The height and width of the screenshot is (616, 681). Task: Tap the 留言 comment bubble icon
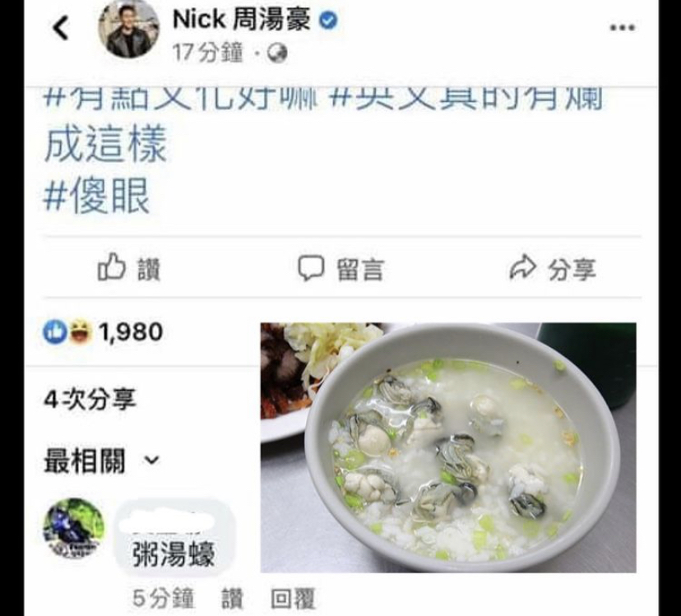point(311,267)
